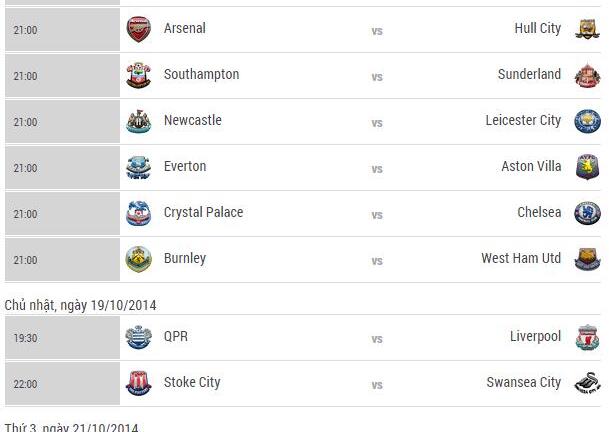Click the QPR team name
609x432 pixels.
176,336
